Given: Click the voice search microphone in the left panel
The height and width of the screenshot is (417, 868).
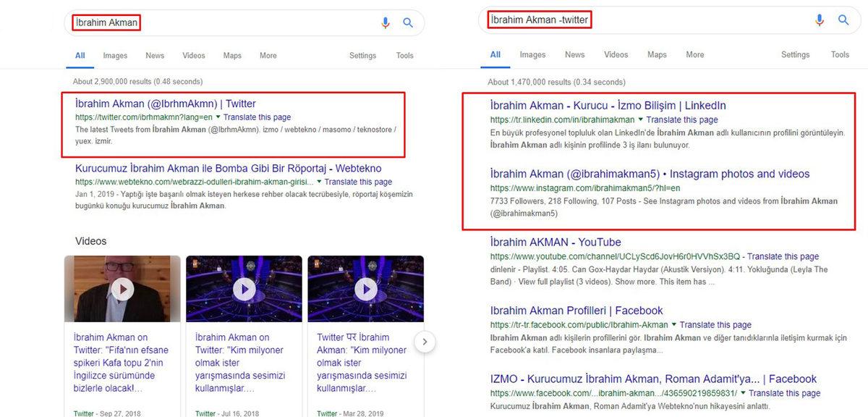Looking at the screenshot, I should pyautogui.click(x=385, y=22).
